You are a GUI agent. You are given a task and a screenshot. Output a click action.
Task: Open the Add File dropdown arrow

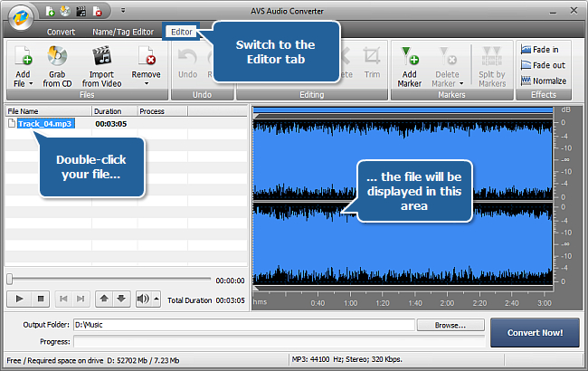pyautogui.click(x=31, y=83)
